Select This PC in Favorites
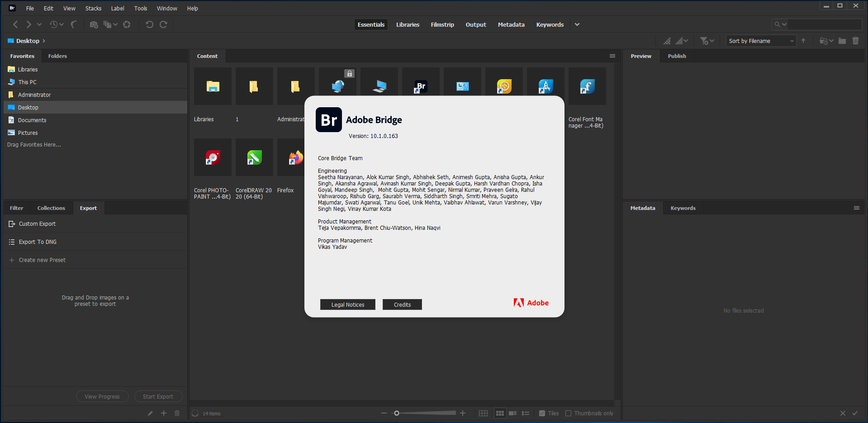Image resolution: width=868 pixels, height=423 pixels. click(95, 82)
